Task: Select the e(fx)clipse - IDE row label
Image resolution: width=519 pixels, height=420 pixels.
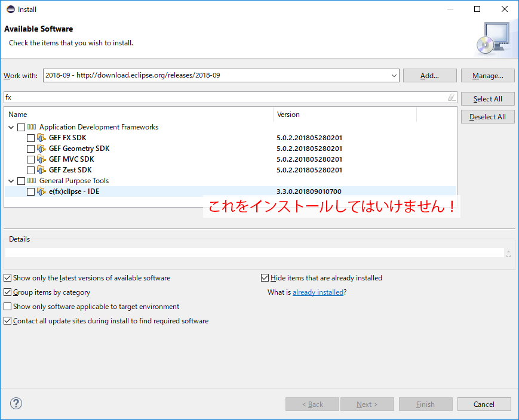Action: tap(74, 192)
